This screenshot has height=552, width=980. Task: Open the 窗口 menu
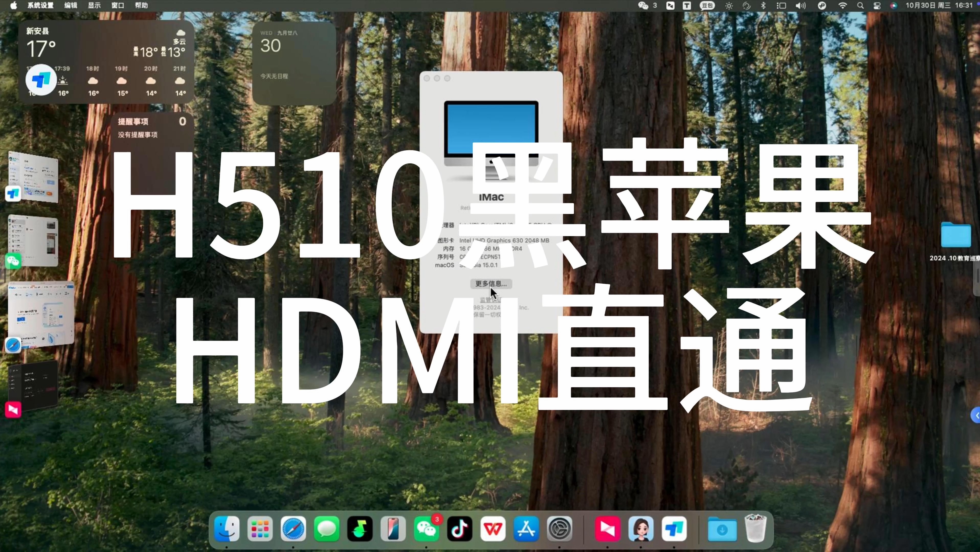pos(118,5)
